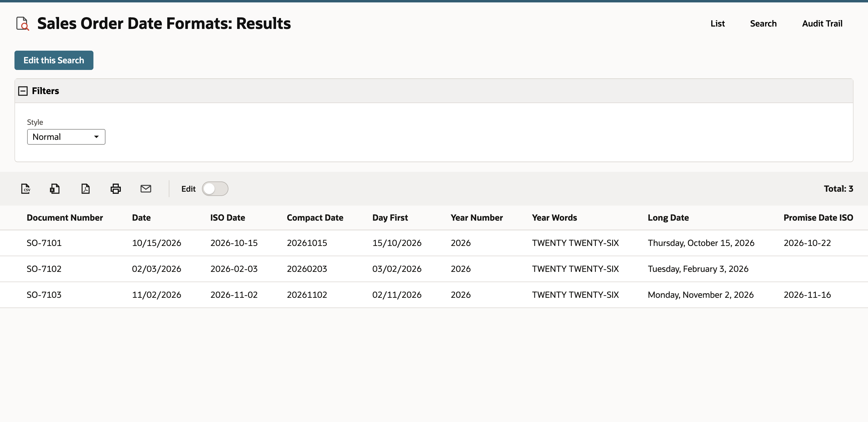
Task: Click Year Words cell in SO-7101 row
Action: [x=576, y=243]
